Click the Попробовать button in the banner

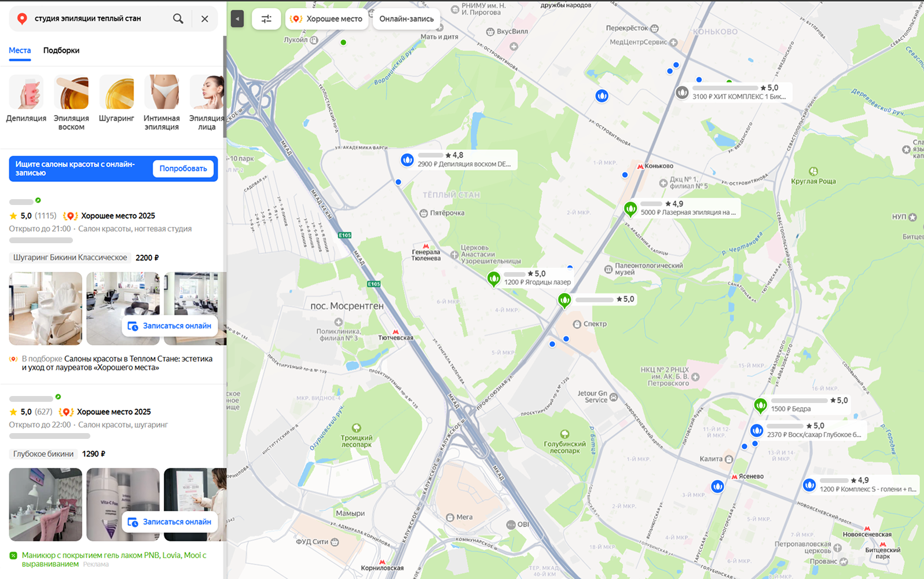[x=183, y=168]
